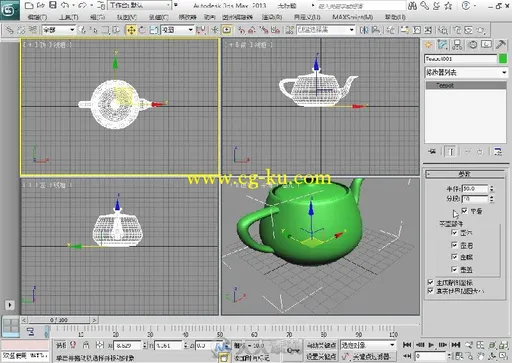Click Configure Modifier Sets icon
512x363 pixels.
(498, 152)
